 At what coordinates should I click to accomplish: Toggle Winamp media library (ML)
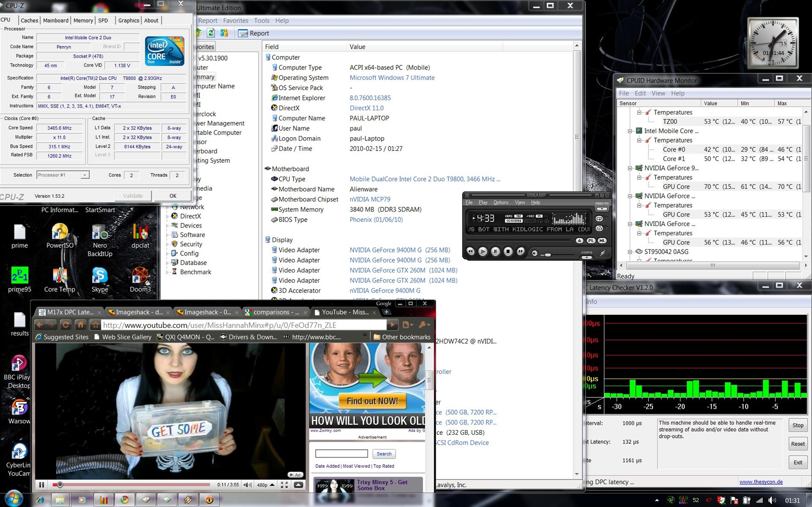tap(602, 241)
